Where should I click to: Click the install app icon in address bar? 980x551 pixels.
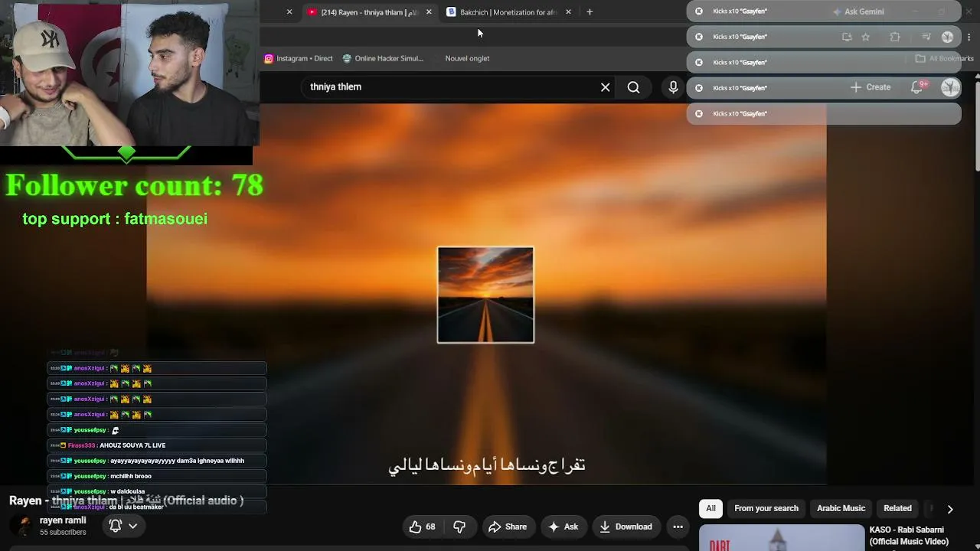pyautogui.click(x=847, y=37)
